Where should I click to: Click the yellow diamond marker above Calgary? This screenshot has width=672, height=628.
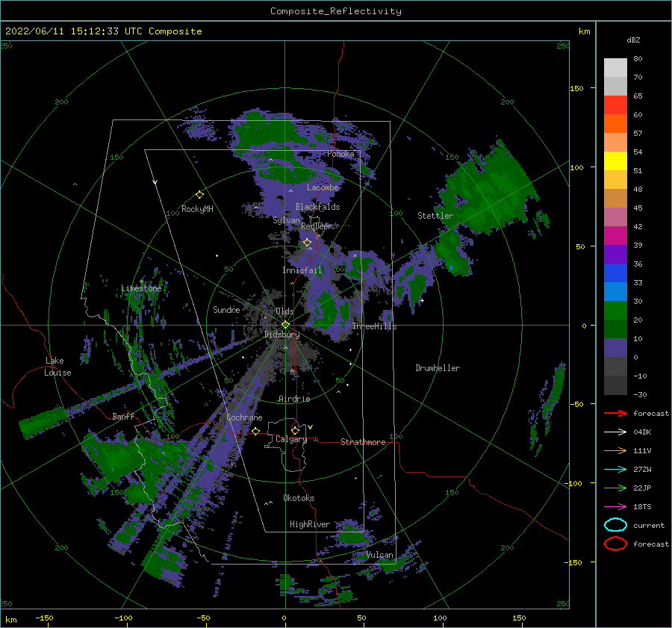[x=295, y=430]
